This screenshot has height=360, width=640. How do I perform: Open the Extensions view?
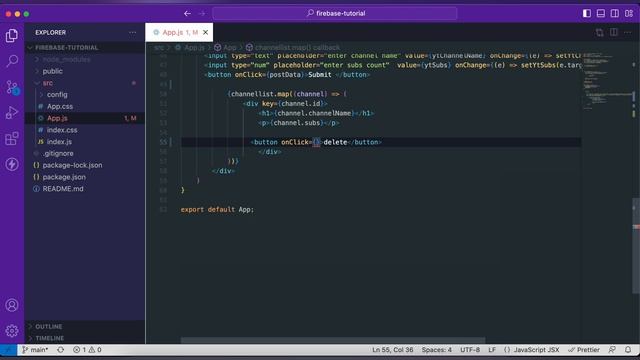[12, 138]
